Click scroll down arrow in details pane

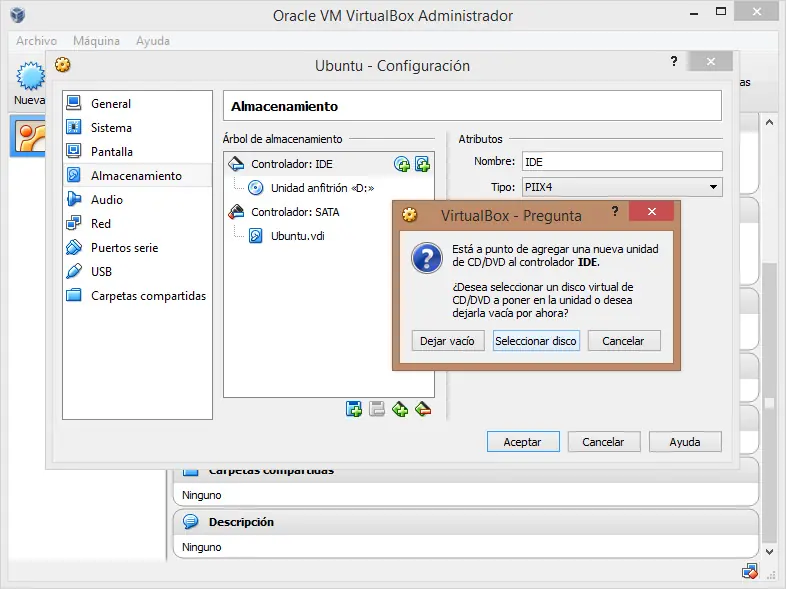[x=769, y=551]
